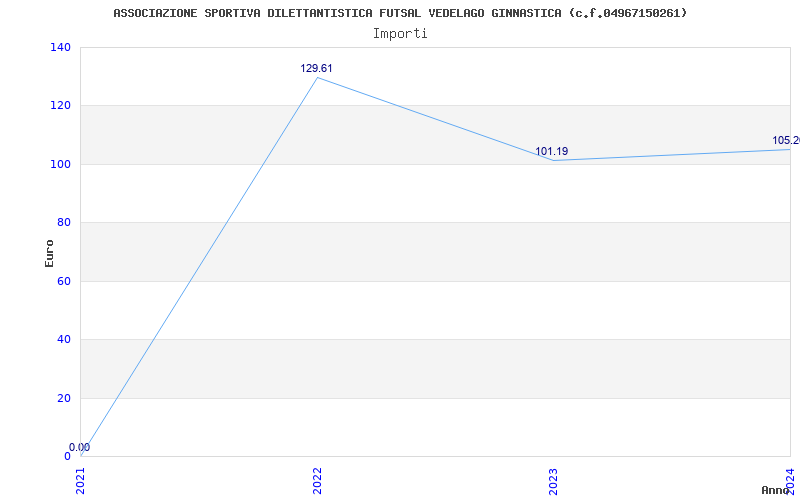Click the 2021 x-axis year label
This screenshot has width=800, height=500.
81,481
